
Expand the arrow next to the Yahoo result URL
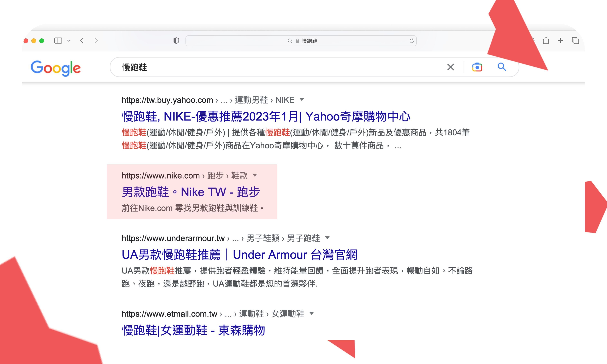[x=302, y=100]
